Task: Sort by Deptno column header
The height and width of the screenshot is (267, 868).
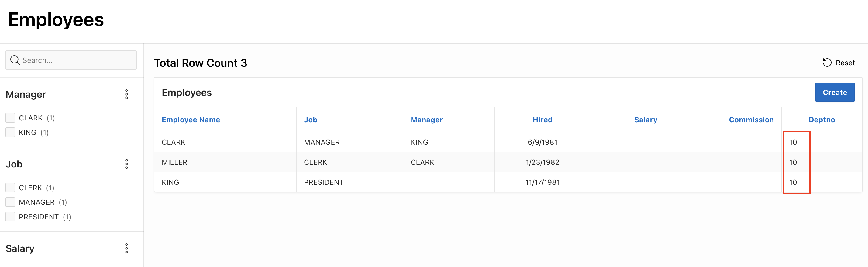Action: tap(821, 120)
